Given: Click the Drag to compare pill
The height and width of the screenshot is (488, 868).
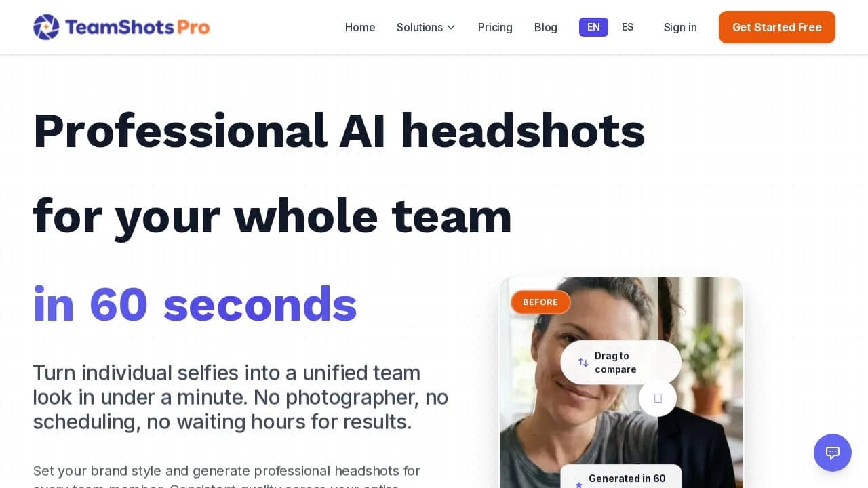Looking at the screenshot, I should pyautogui.click(x=621, y=363).
